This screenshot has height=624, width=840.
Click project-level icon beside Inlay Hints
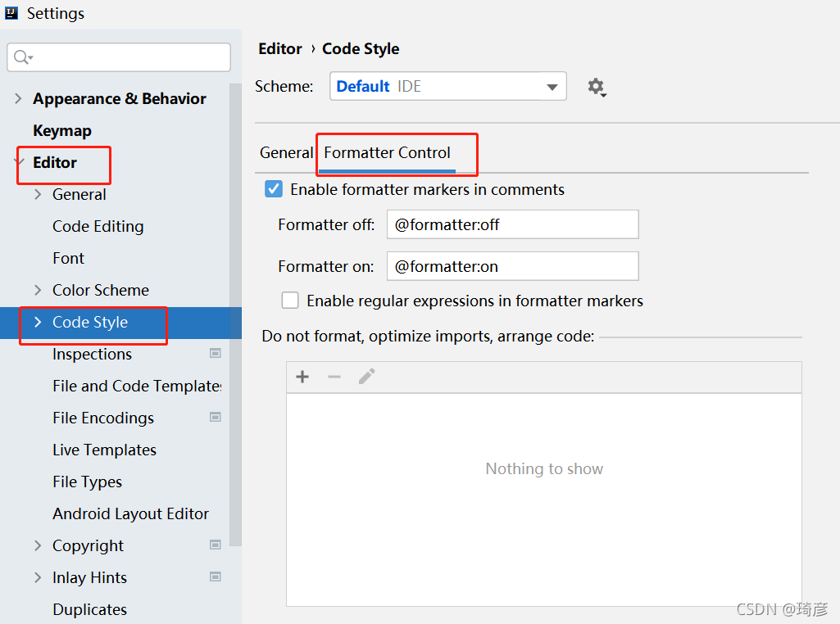tap(216, 577)
